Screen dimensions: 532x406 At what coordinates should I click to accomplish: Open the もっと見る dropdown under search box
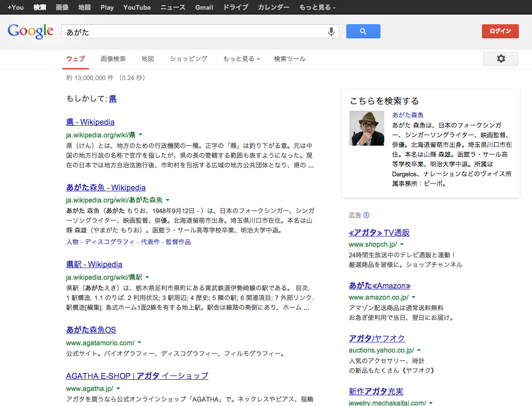pyautogui.click(x=241, y=59)
